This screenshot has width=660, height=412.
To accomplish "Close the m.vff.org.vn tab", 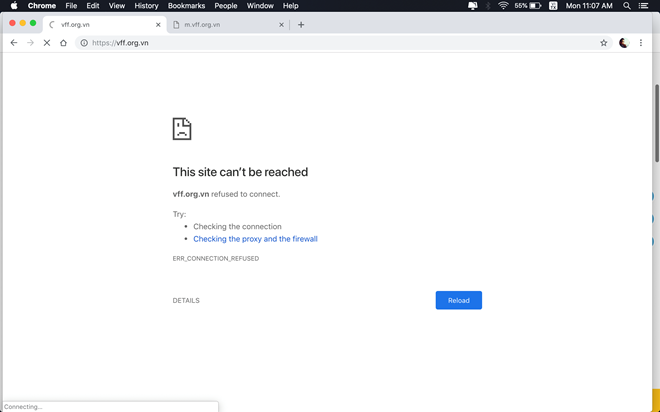I will [x=281, y=25].
